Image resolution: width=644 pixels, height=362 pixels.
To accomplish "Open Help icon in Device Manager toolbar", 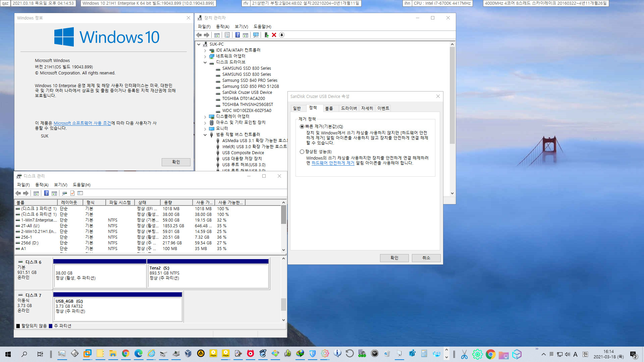I will (237, 35).
